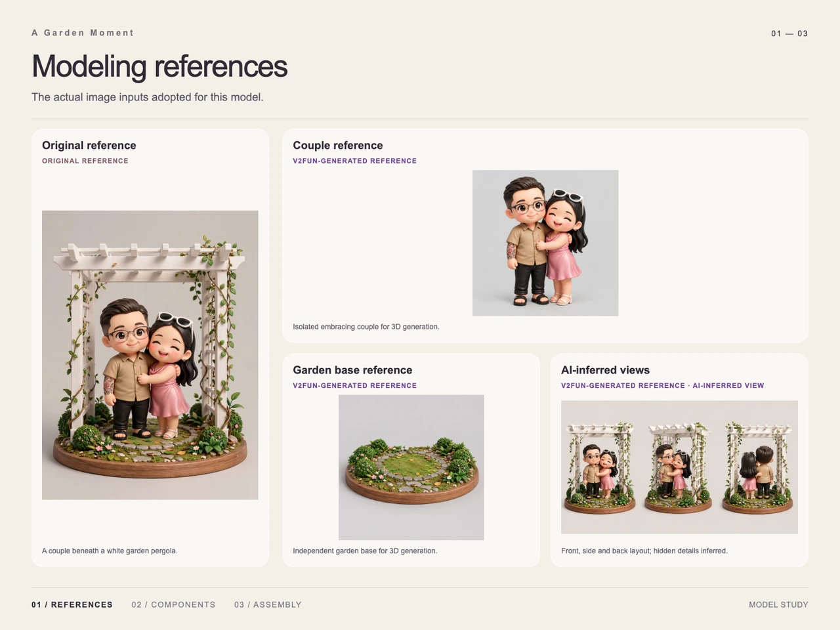840x630 pixels.
Task: Open the 01 / REFERENCES tab
Action: coord(72,604)
